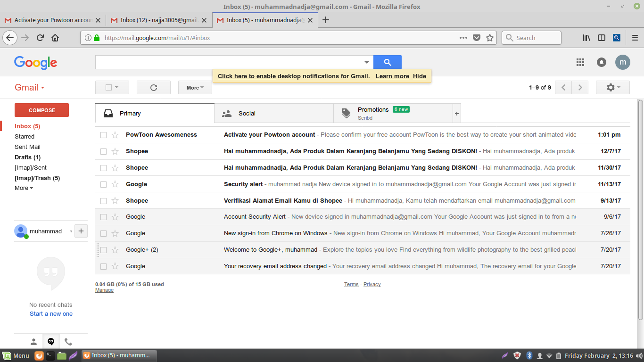Check the Verifikasi Alamat Email Shopee message
644x362 pixels.
104,201
